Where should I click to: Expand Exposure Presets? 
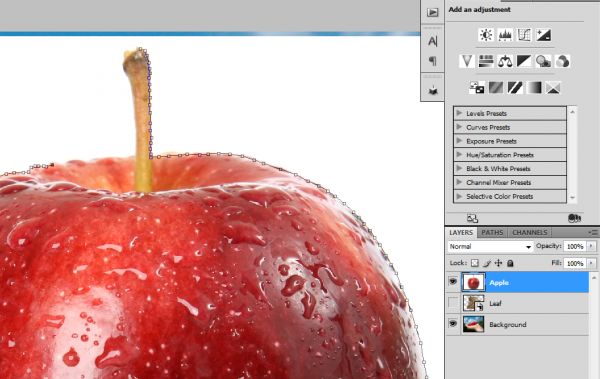coord(459,141)
